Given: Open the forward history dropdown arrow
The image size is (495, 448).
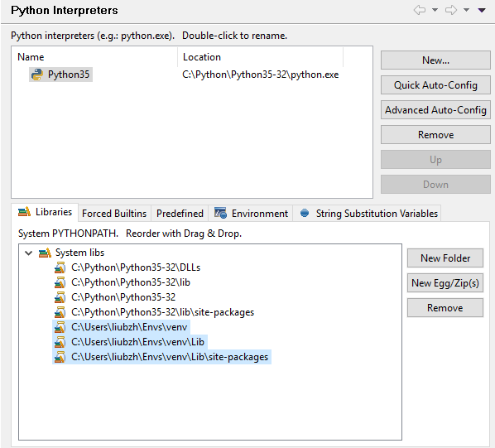Looking at the screenshot, I should click(466, 10).
